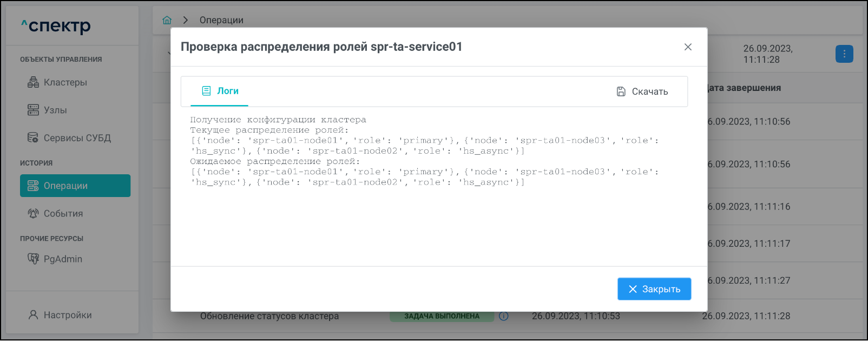The height and width of the screenshot is (341, 868).
Task: Close the dialog with X icon
Action: click(x=688, y=47)
